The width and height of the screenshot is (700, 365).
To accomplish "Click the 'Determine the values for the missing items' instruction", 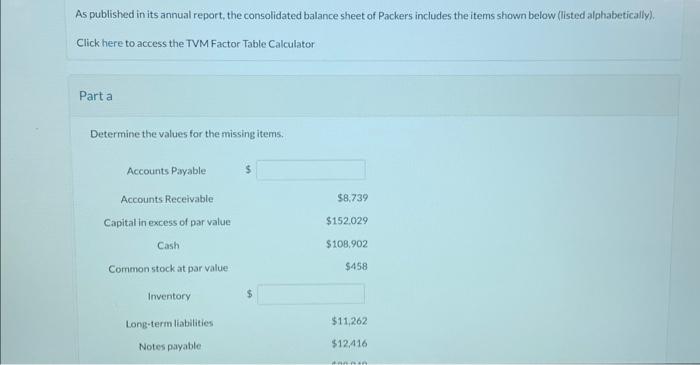I will click(187, 134).
